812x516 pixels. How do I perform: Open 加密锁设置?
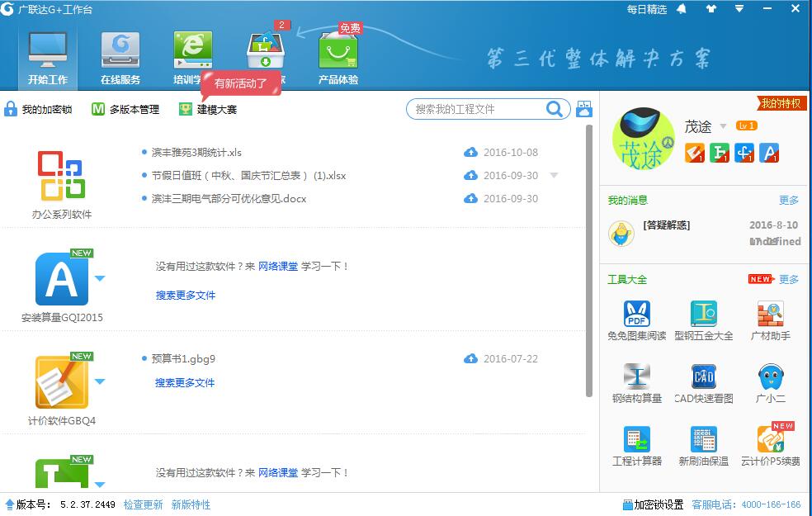[653, 504]
